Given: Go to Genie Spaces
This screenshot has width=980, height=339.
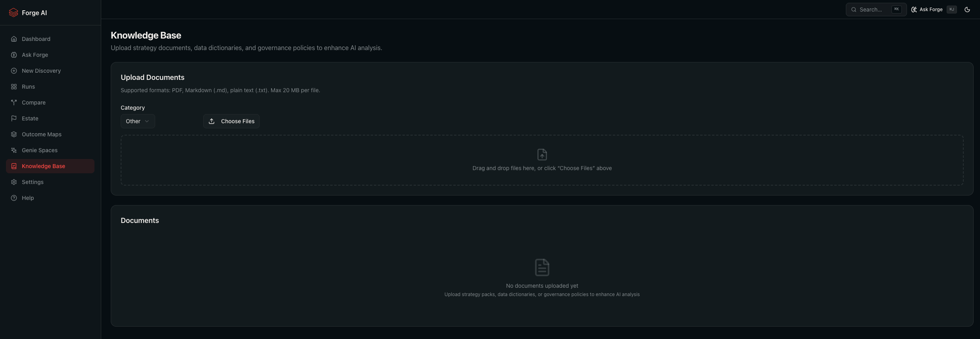Looking at the screenshot, I should (x=50, y=150).
